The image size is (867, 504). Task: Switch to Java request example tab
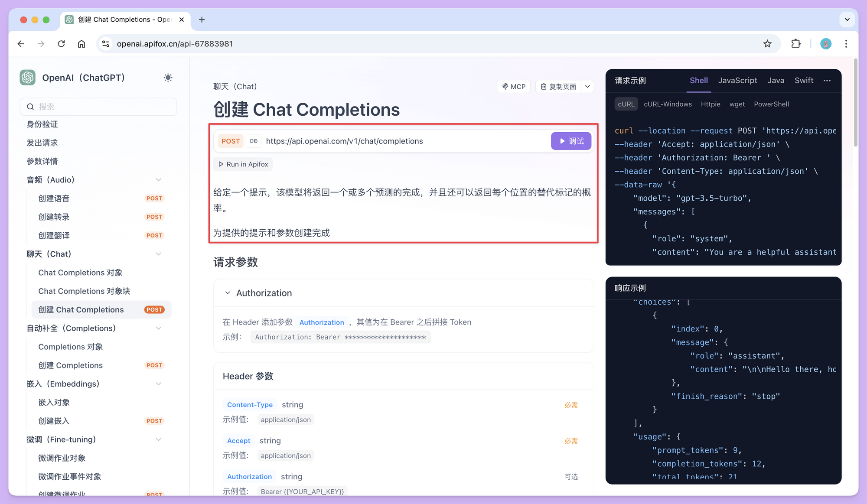pos(776,81)
